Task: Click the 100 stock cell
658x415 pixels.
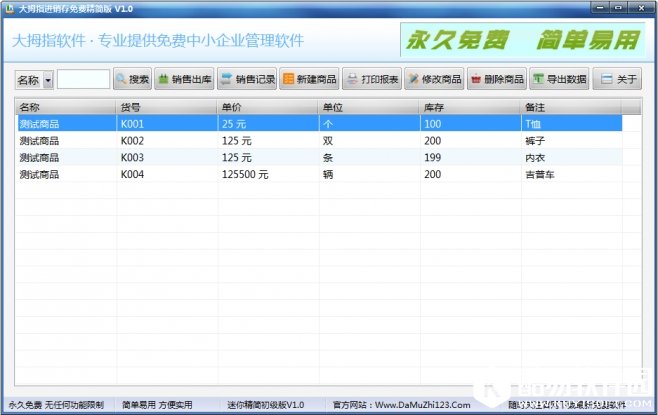Action: tap(432, 124)
